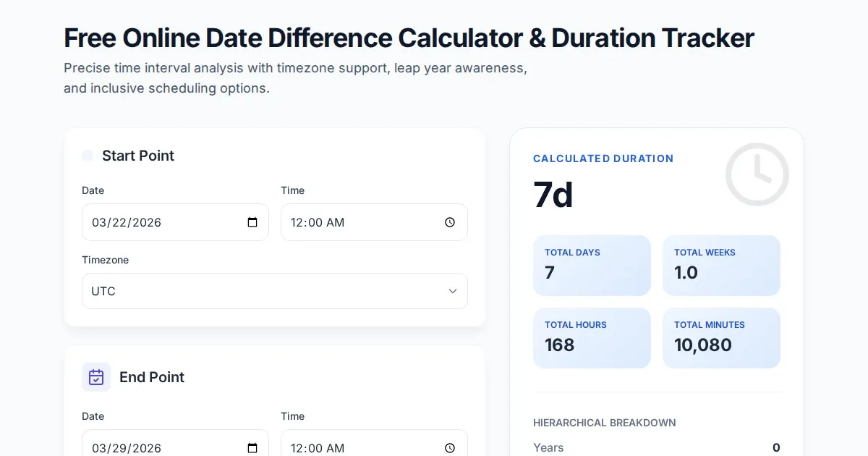Click the Date Difference Calculator page heading
The image size is (868, 456).
point(409,38)
